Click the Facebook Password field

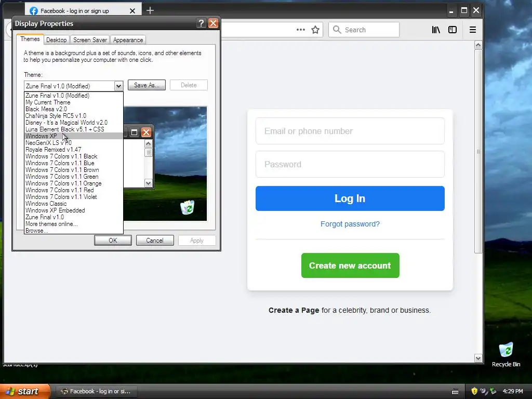(350, 164)
